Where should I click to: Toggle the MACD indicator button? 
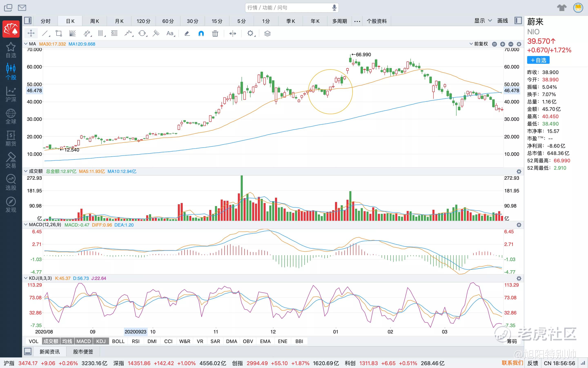click(84, 341)
